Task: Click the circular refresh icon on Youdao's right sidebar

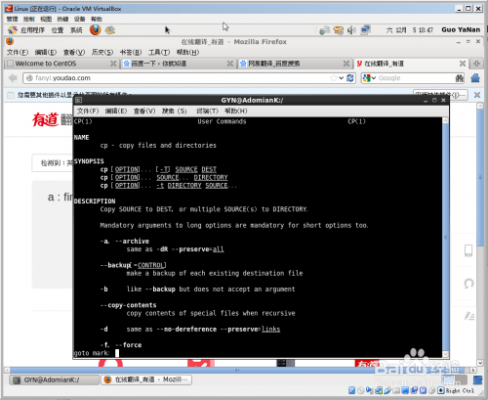Action: 469,284
